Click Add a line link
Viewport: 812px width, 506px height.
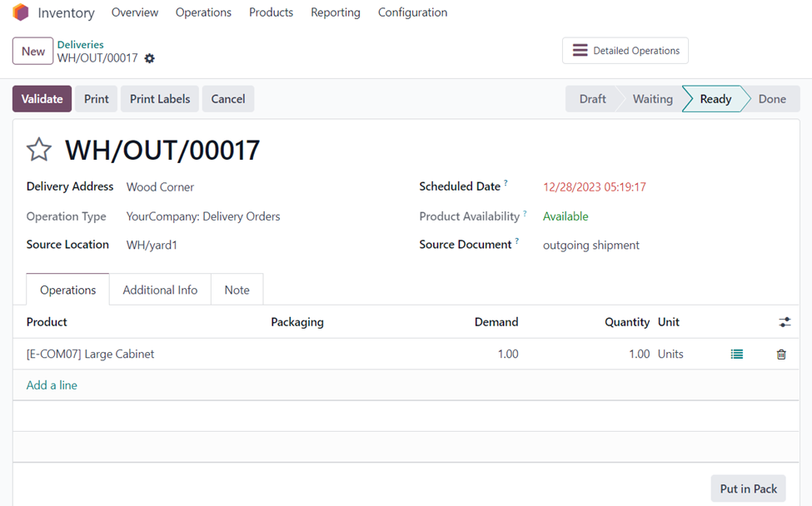point(52,385)
